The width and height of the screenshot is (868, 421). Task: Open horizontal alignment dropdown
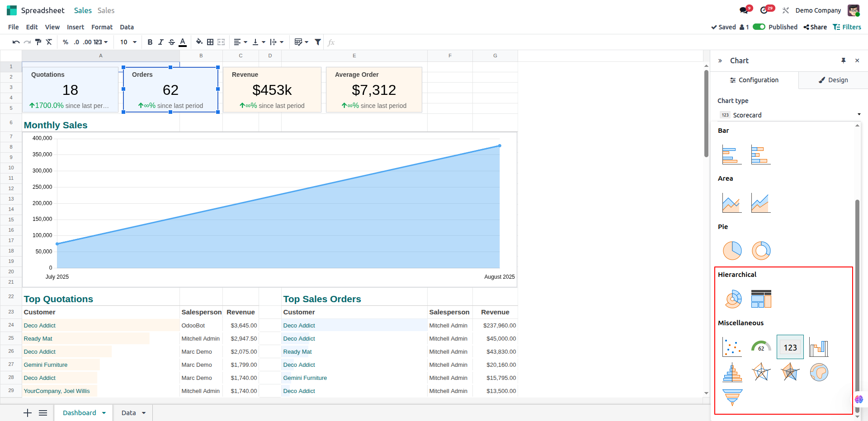coord(241,42)
